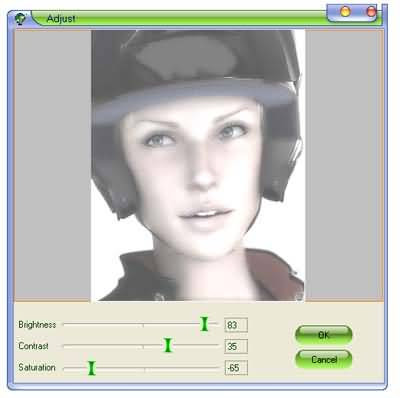This screenshot has width=400, height=398.
Task: Click the Saturation slider handle
Action: click(x=91, y=368)
